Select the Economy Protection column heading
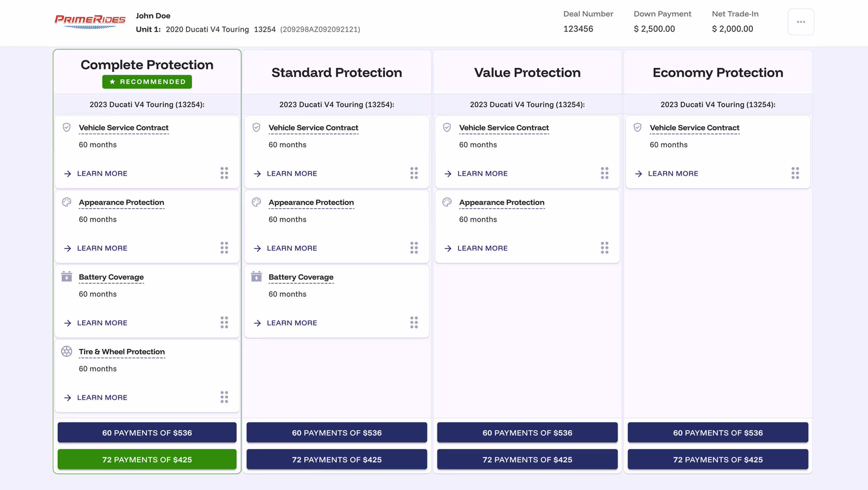The width and height of the screenshot is (868, 490). point(717,72)
